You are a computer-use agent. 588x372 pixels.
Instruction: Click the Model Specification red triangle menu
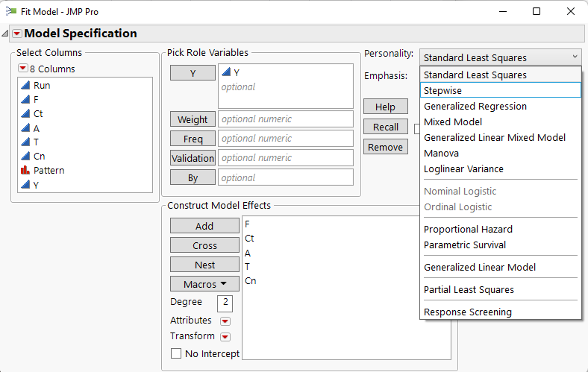[17, 34]
